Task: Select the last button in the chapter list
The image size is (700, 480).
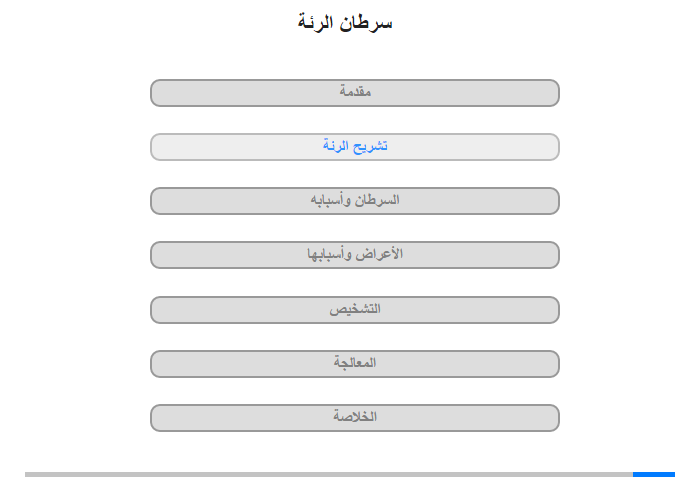Action: click(355, 417)
